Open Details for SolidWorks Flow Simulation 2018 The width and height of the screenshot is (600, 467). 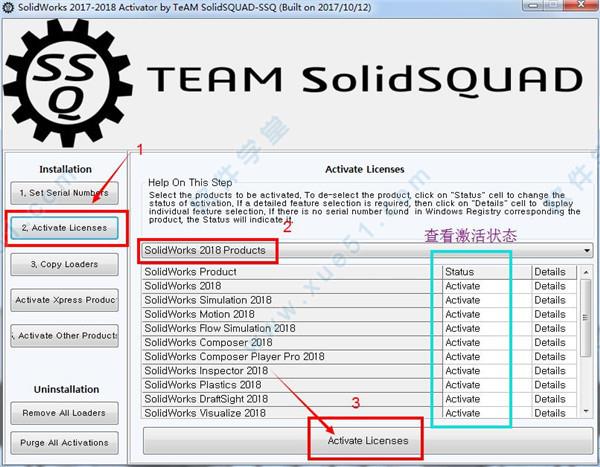(554, 329)
